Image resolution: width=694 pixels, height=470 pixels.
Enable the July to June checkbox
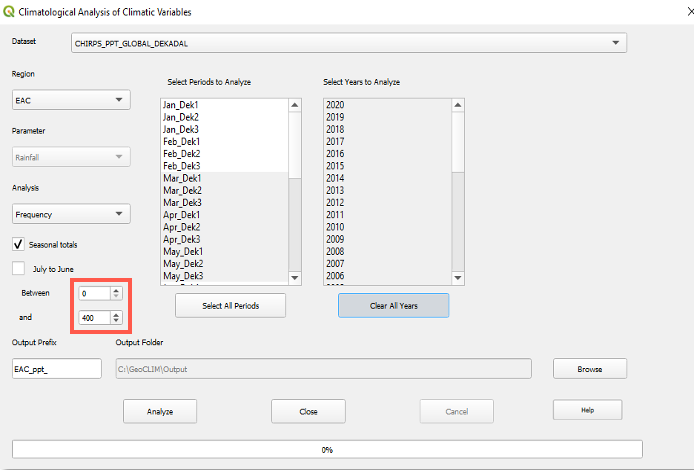point(19,268)
